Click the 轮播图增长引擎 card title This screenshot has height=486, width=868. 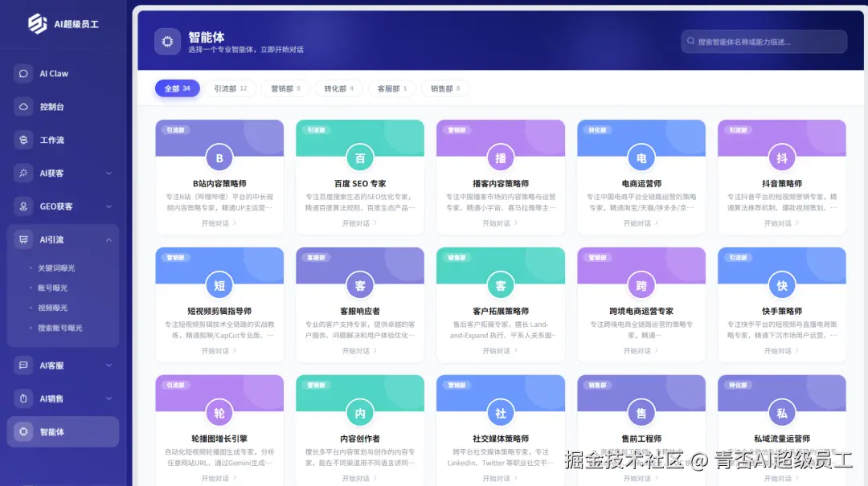pyautogui.click(x=219, y=439)
